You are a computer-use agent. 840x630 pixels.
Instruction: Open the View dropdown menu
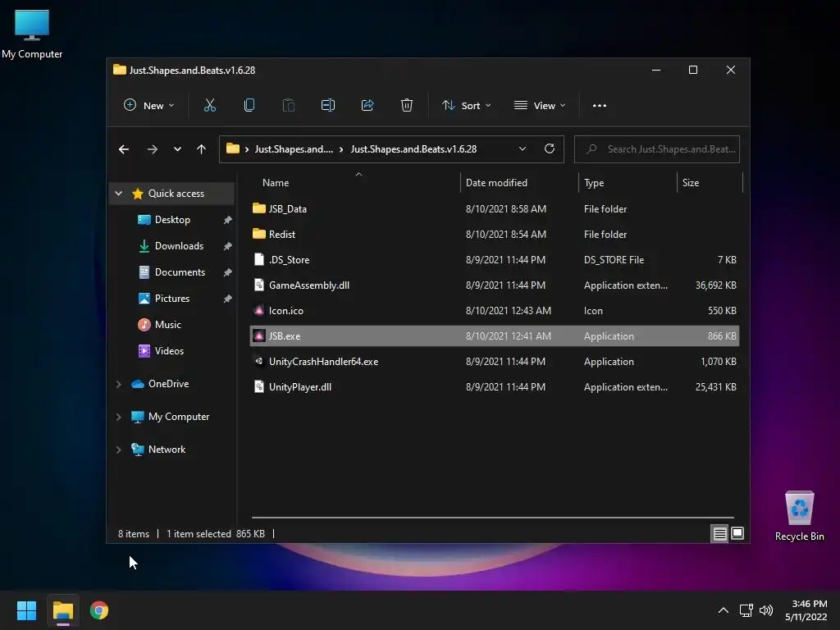pyautogui.click(x=540, y=106)
